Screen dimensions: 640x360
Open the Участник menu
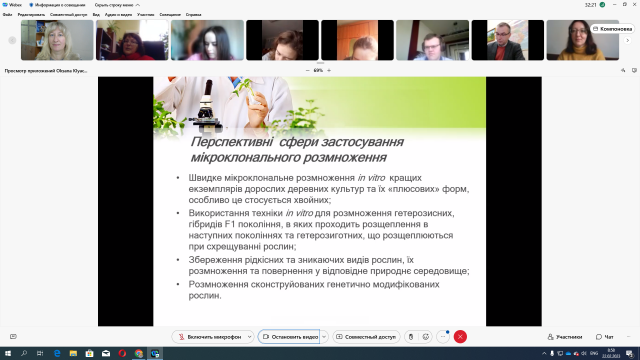[146, 15]
